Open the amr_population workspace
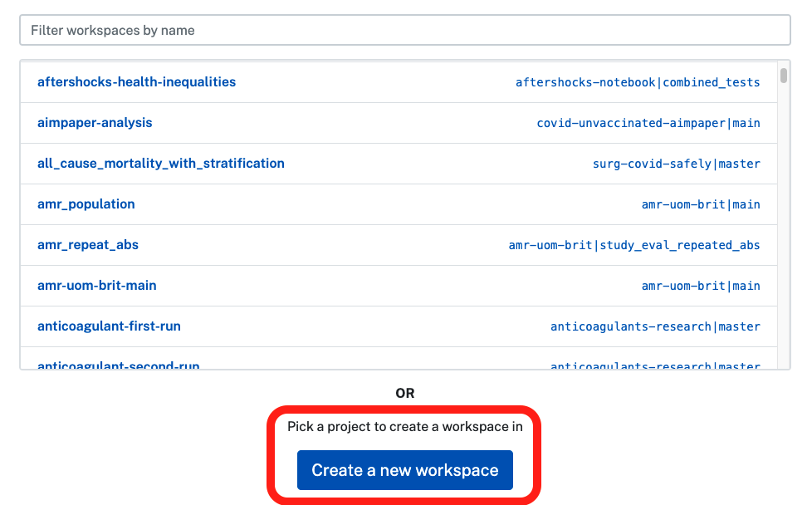The image size is (812, 505). pyautogui.click(x=86, y=204)
